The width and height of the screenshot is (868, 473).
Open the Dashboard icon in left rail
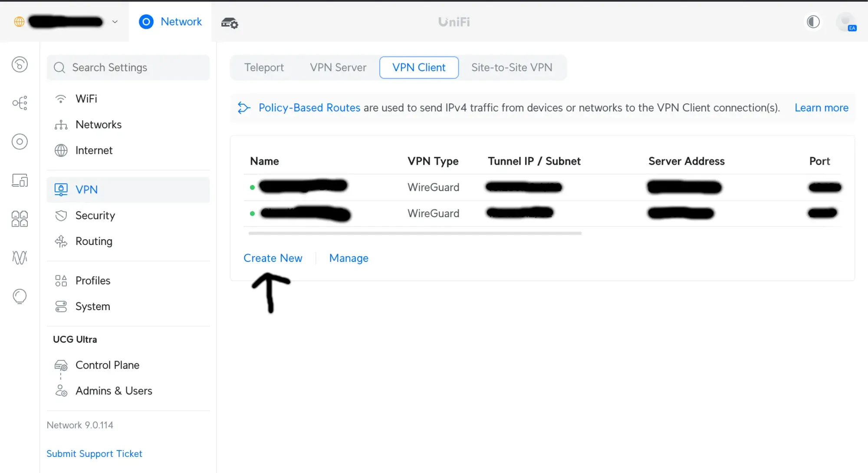[x=20, y=65]
